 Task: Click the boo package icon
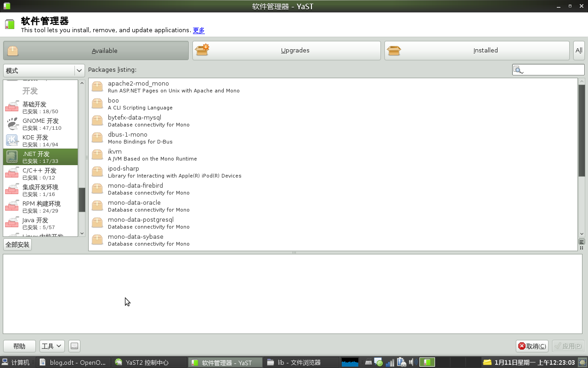coord(97,103)
